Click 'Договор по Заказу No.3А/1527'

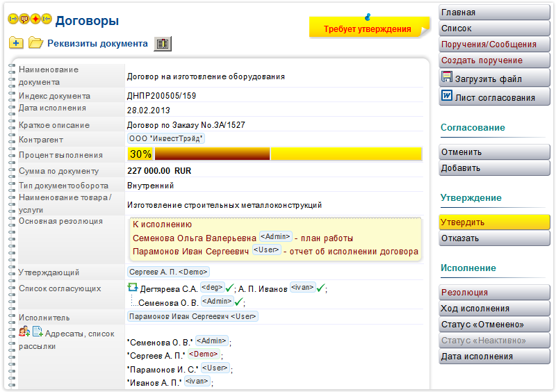[186, 125]
